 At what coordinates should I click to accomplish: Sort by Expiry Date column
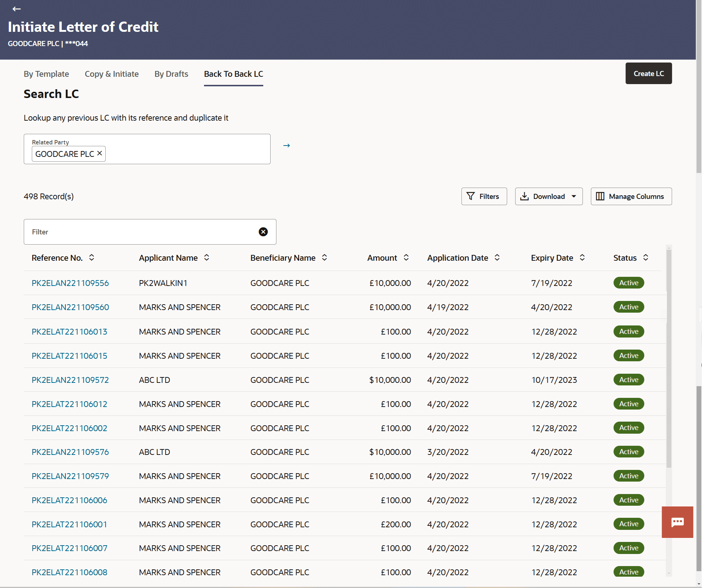[582, 258]
